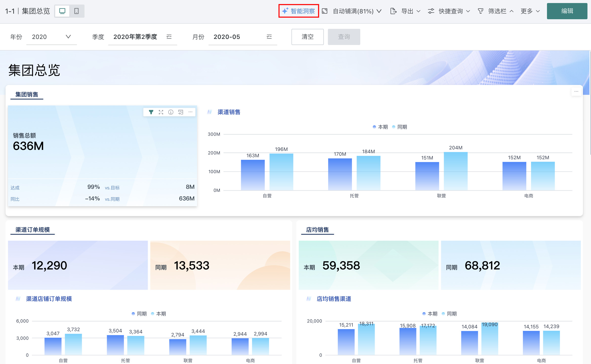Image resolution: width=591 pixels, height=364 pixels.
Task: Click the filter funnel icon on 销售总额 card
Action: (x=151, y=112)
